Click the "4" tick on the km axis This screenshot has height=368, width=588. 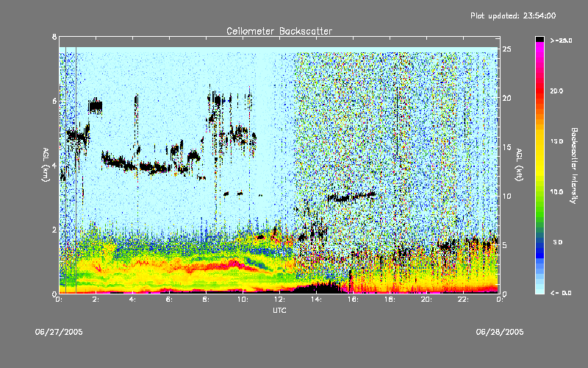pos(54,166)
